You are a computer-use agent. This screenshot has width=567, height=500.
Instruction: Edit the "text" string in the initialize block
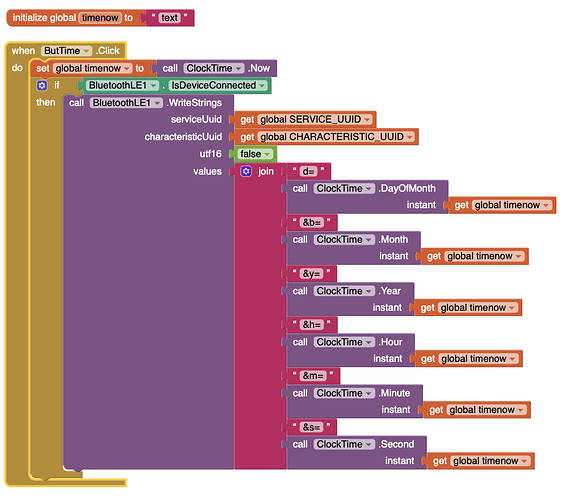(x=169, y=18)
